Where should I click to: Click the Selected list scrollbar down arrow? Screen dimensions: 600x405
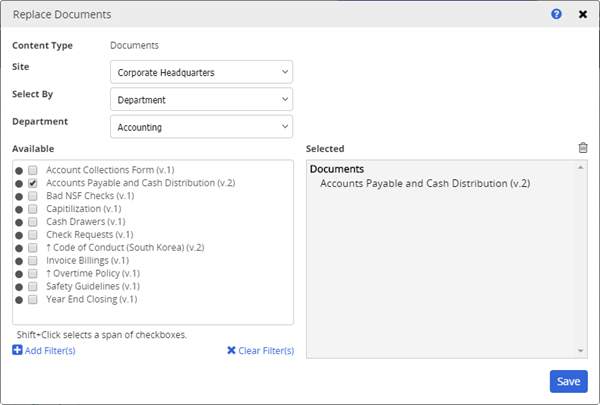click(x=581, y=351)
